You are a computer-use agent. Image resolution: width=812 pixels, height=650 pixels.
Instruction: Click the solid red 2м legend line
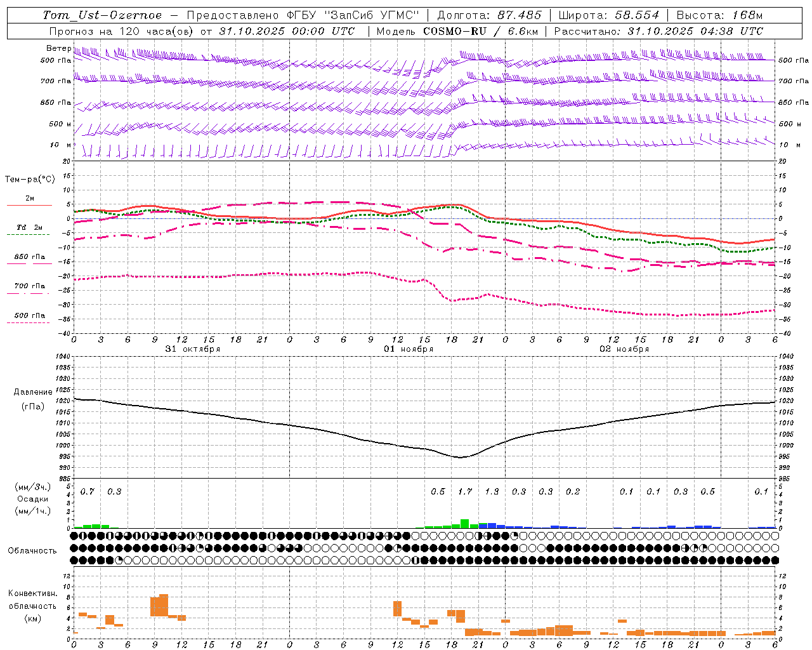point(29,205)
